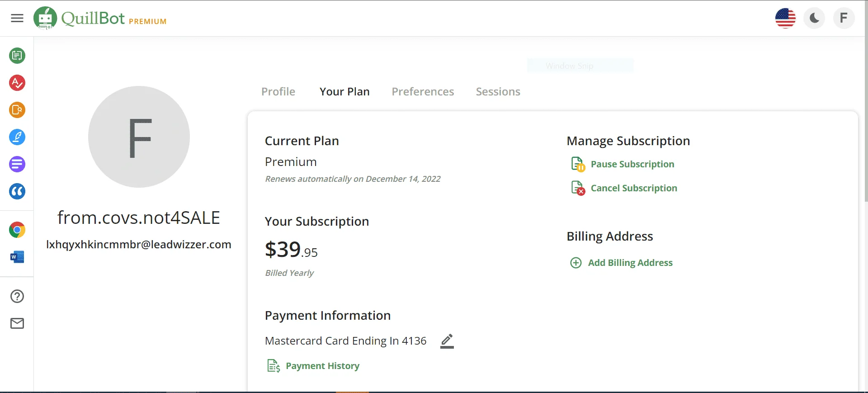Open the Co-Writer pen icon
The height and width of the screenshot is (393, 868).
click(17, 137)
